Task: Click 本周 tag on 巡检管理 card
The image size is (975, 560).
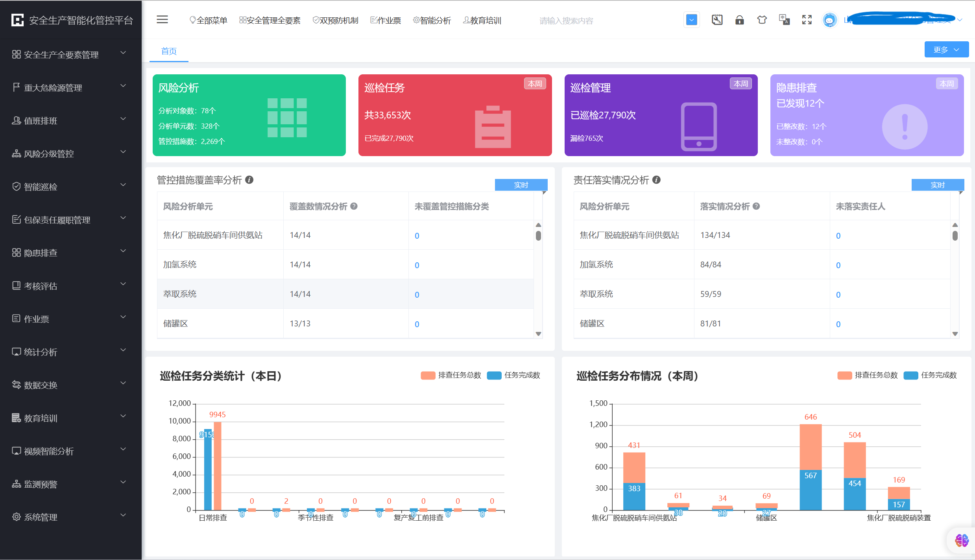Action: [x=741, y=84]
